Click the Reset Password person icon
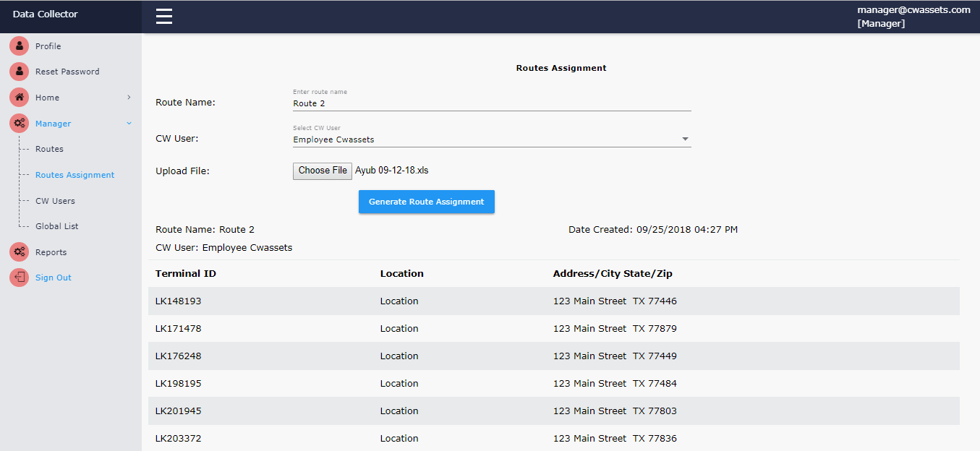Viewport: 980px width, 451px height. [20, 72]
